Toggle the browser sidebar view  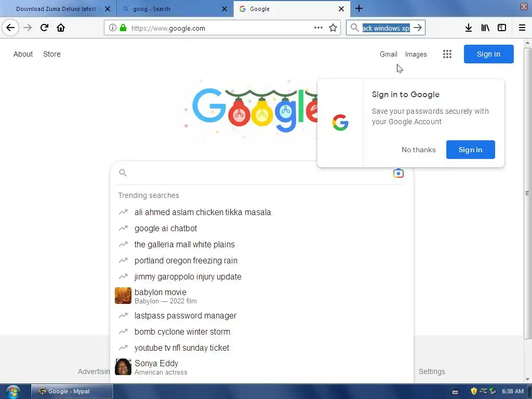pos(502,28)
